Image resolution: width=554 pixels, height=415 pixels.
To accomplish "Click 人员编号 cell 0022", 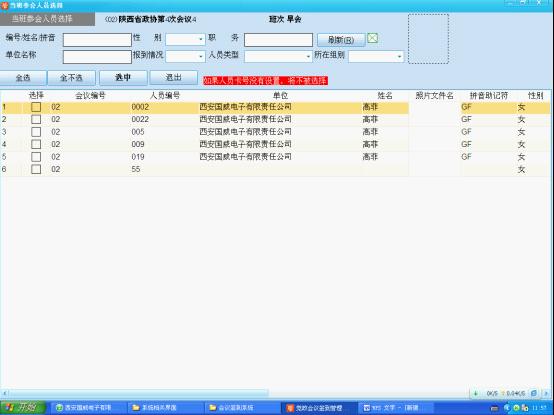I will pos(140,119).
